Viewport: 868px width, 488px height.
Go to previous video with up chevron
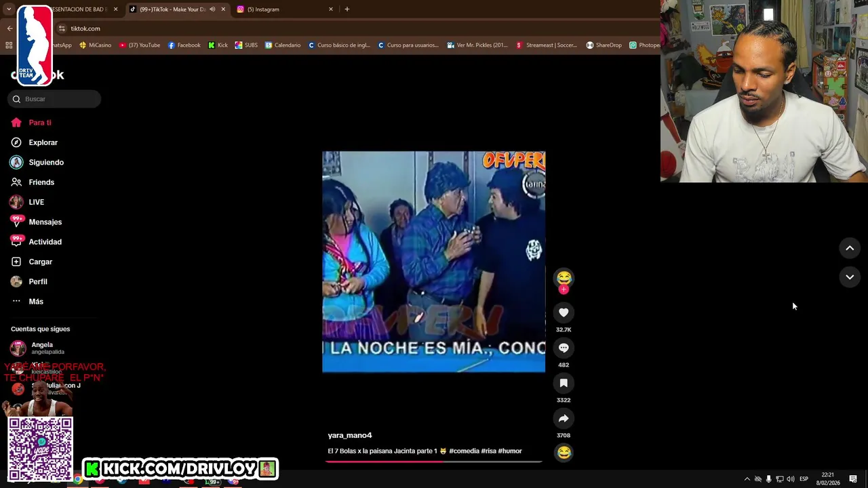[x=850, y=248]
